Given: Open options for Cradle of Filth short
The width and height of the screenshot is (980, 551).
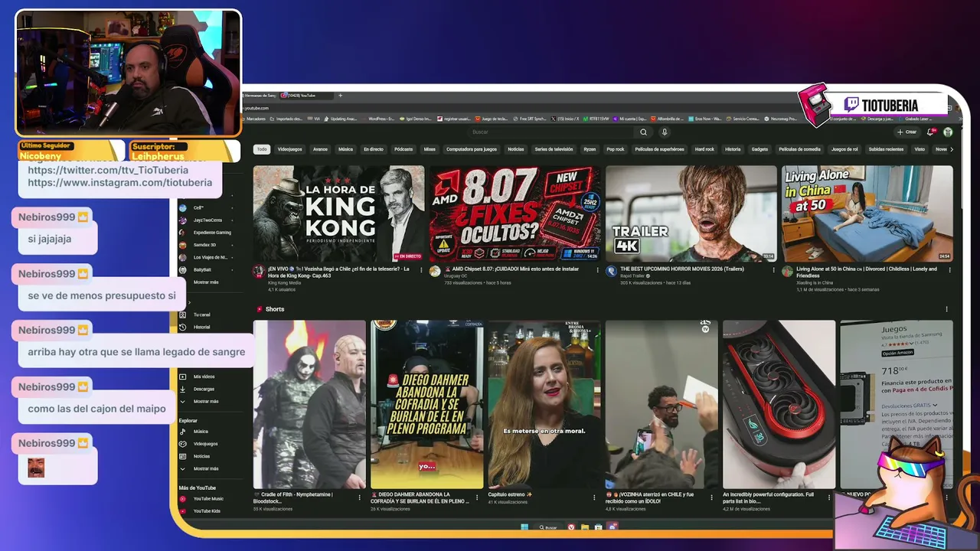Looking at the screenshot, I should pyautogui.click(x=359, y=497).
